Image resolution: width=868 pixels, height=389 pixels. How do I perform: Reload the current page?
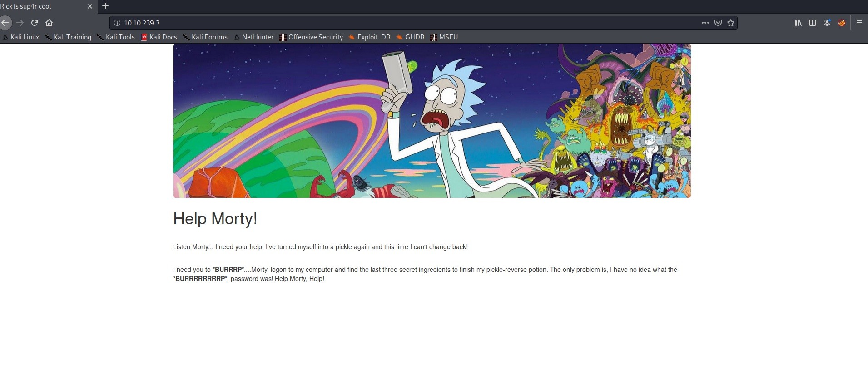[35, 23]
